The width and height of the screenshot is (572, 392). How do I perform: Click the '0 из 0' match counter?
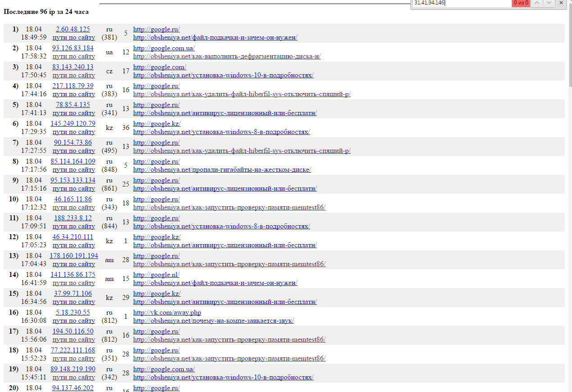[x=521, y=3]
